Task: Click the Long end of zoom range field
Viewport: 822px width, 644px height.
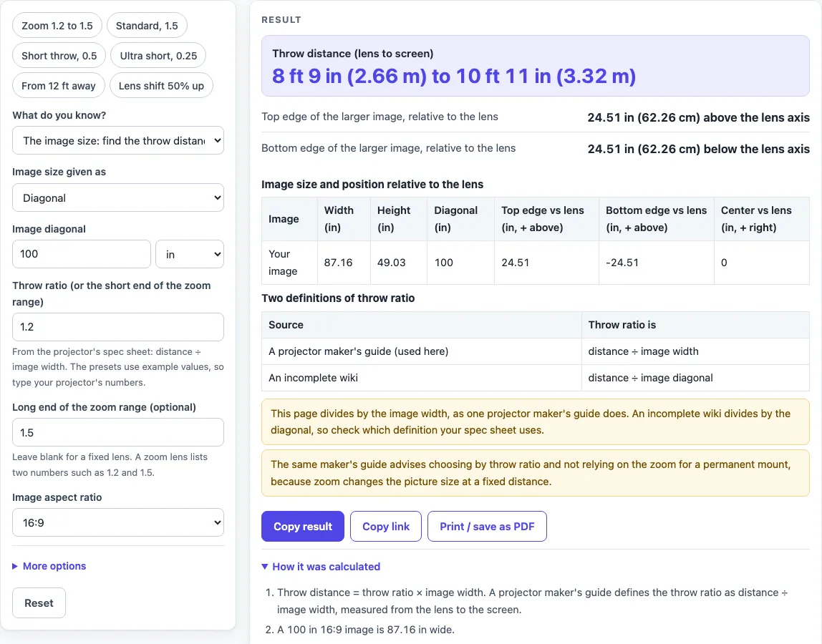Action: [x=118, y=432]
